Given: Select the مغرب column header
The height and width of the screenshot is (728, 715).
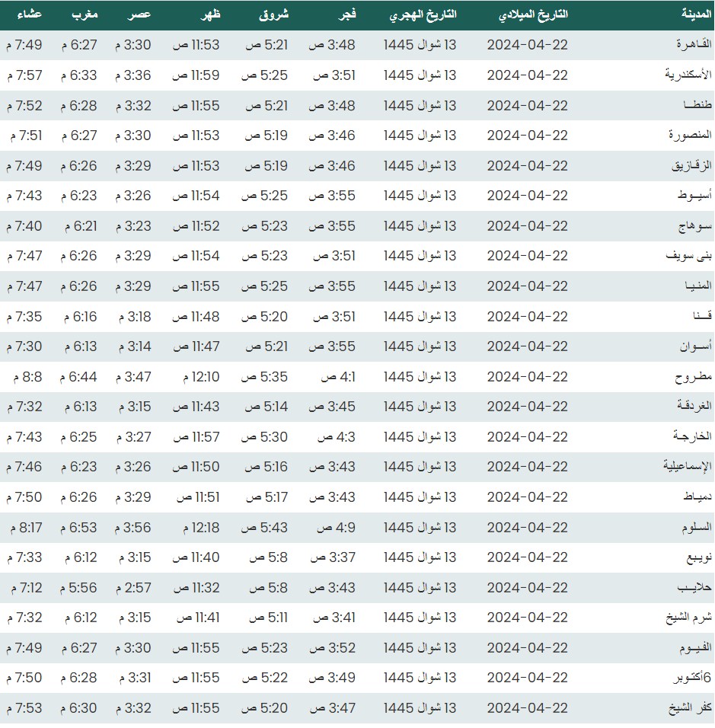Looking at the screenshot, I should pos(85,15).
